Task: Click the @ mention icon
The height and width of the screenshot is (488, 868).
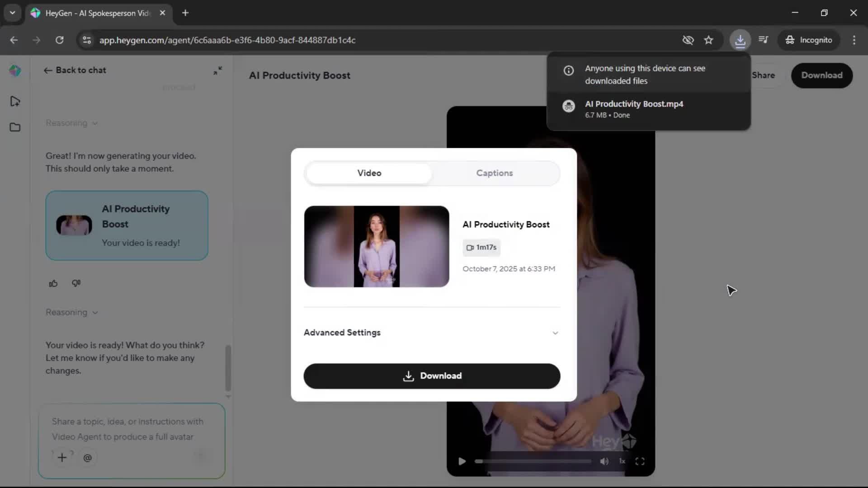Action: pyautogui.click(x=88, y=458)
